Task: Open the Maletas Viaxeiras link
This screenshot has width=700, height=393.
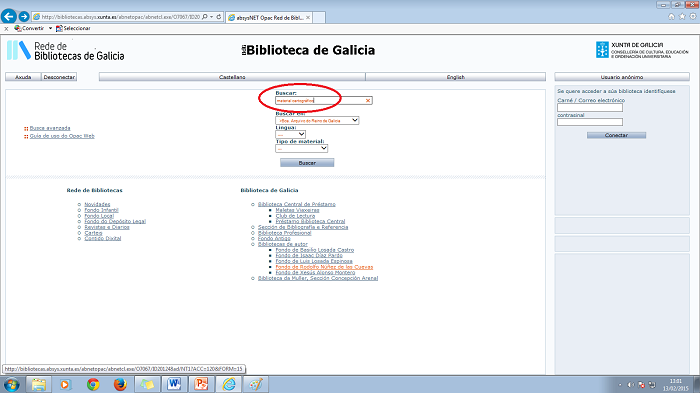Action: [297, 210]
